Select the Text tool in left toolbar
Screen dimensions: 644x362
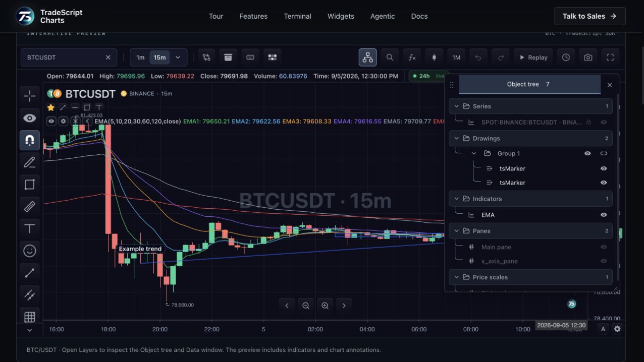tap(30, 228)
